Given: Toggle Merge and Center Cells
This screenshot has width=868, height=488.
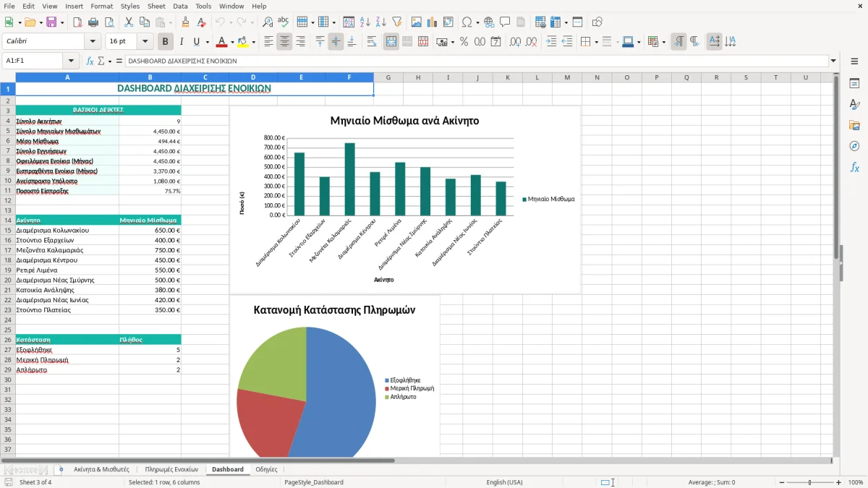Looking at the screenshot, I should 391,42.
